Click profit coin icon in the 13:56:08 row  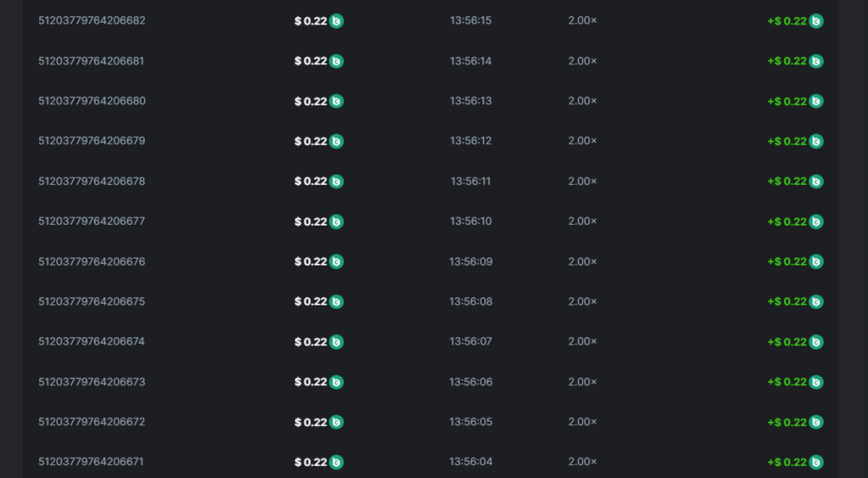click(816, 302)
